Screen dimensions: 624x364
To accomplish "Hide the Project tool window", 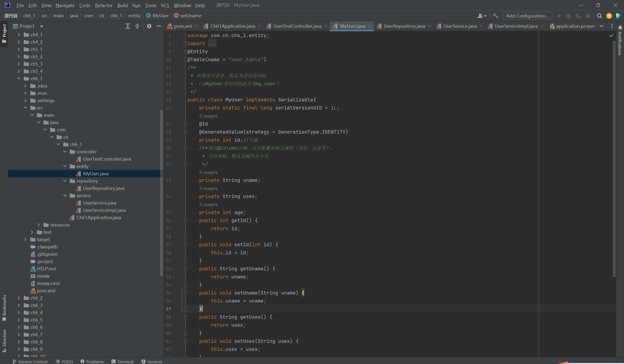I will coord(158,26).
